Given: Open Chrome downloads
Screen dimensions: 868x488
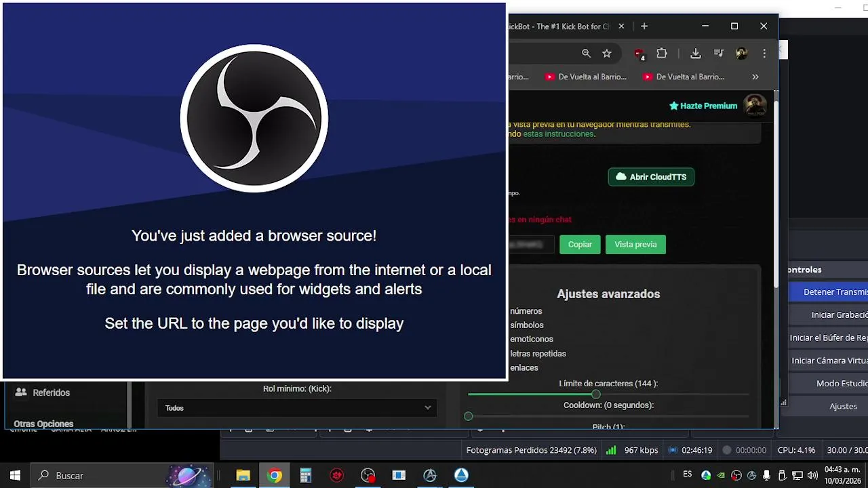Looking at the screenshot, I should (x=695, y=53).
